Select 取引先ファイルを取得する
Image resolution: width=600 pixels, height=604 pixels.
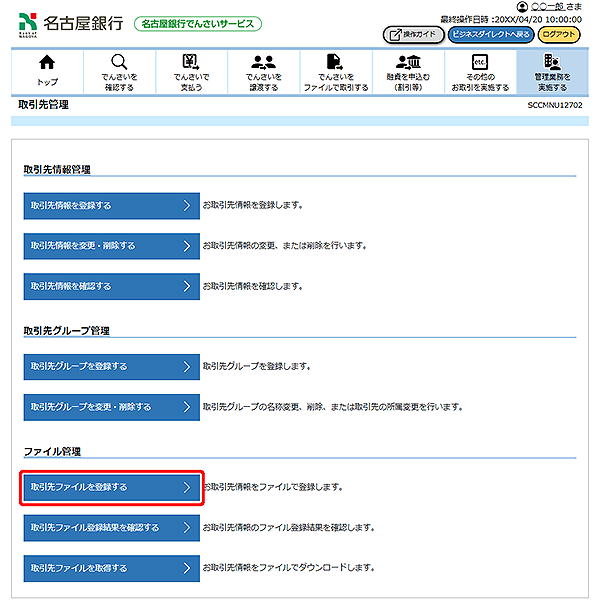tap(111, 568)
